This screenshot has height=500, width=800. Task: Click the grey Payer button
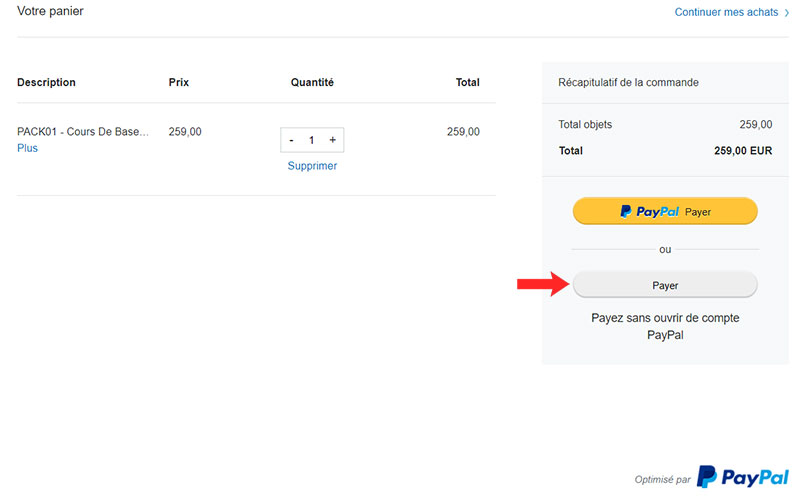pyautogui.click(x=665, y=285)
